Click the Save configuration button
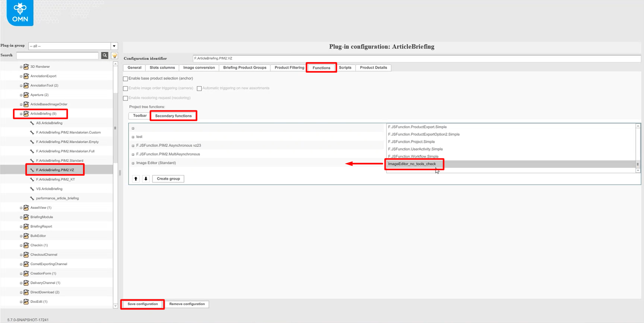The image size is (644, 323). pyautogui.click(x=143, y=304)
